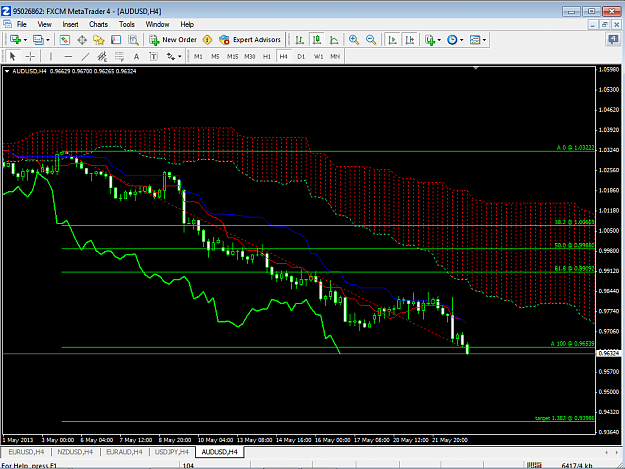Collapse the AUDUSD,H4 chart title triangle
This screenshot has width=625, height=469.
7,71
